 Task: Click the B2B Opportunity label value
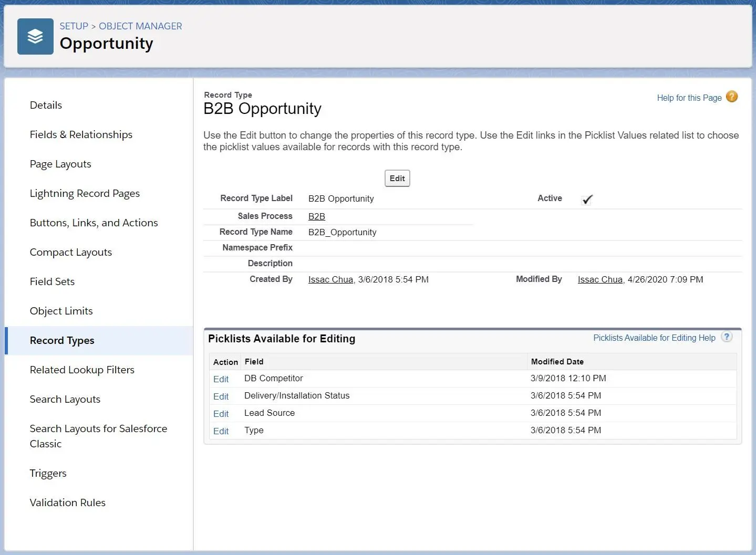click(x=341, y=198)
